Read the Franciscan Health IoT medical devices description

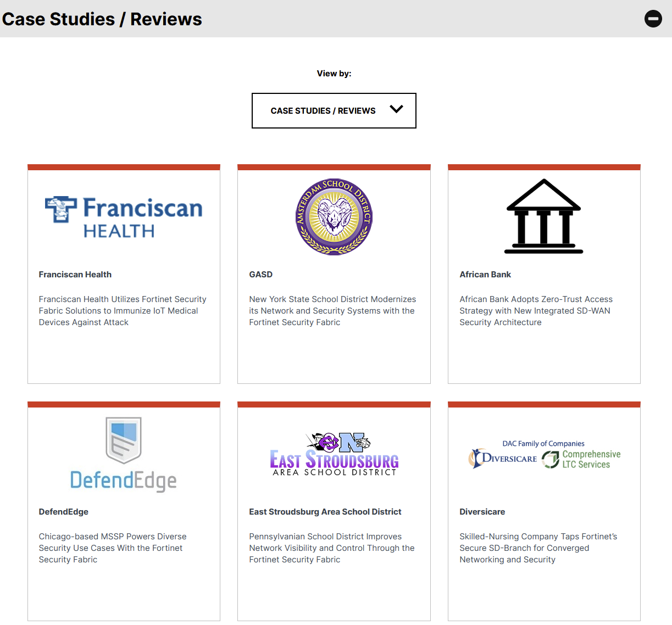(x=123, y=311)
